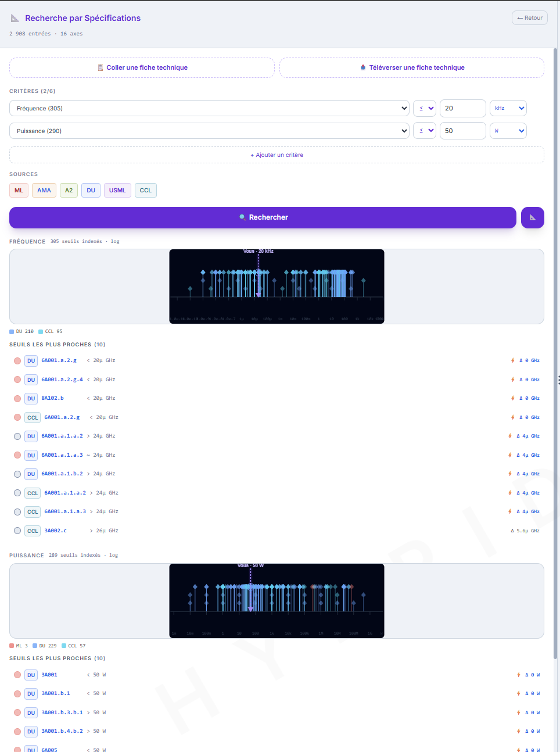The image size is (560, 752).
Task: Toggle the CCL source filter chip
Action: 146,191
